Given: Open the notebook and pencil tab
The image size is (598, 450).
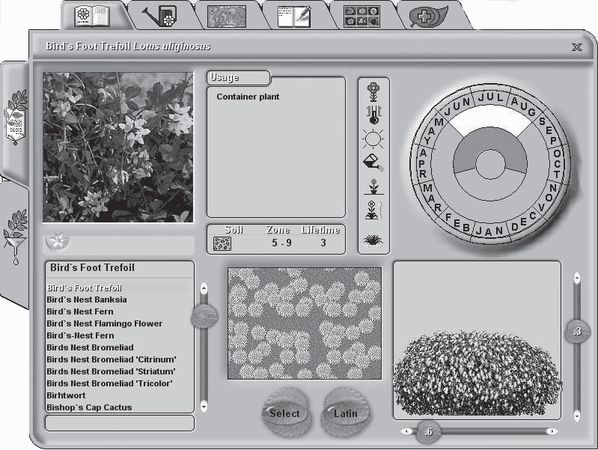Looking at the screenshot, I should click(x=294, y=17).
